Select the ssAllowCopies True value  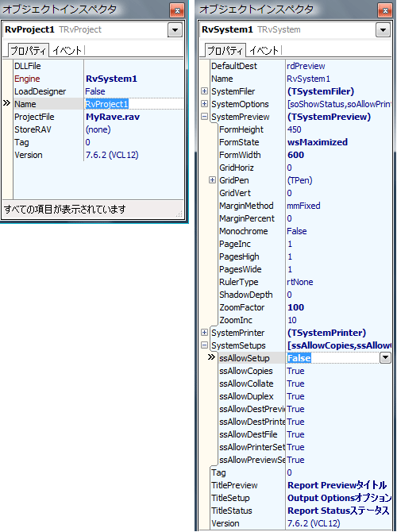point(295,371)
